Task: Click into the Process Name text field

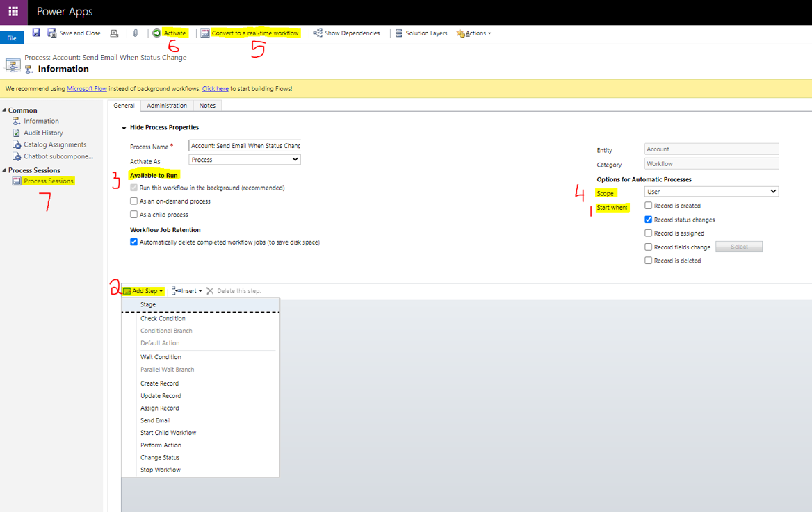Action: tap(245, 146)
